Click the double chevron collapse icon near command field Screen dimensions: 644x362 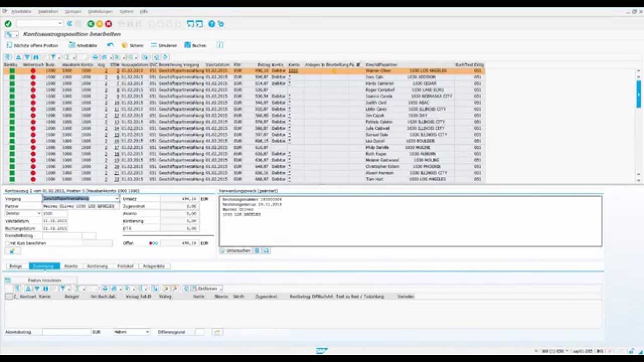coord(69,24)
